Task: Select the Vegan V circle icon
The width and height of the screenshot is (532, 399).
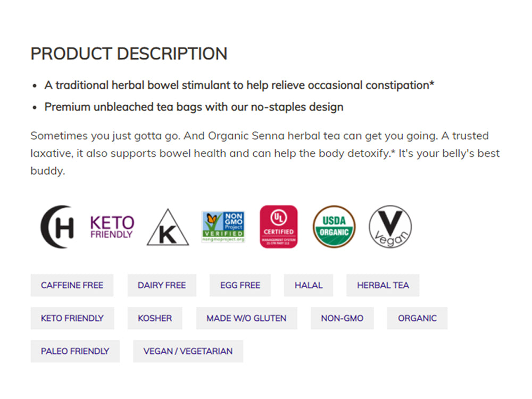Action: point(390,227)
